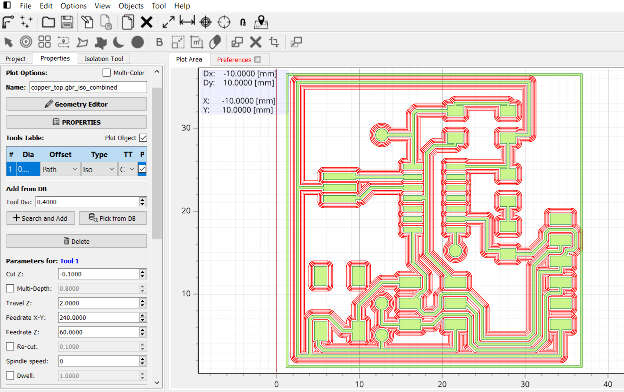Image resolution: width=624 pixels, height=392 pixels.
Task: Open the Objects menu
Action: click(x=131, y=6)
